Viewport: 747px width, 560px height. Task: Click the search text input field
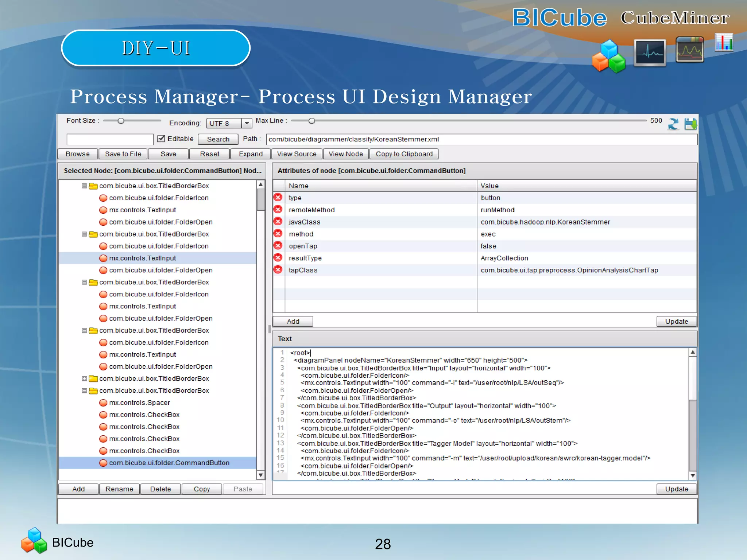pos(110,139)
